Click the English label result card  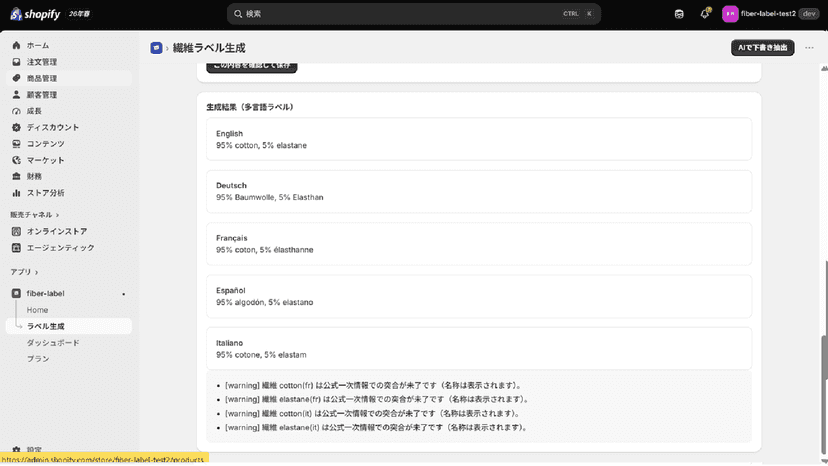[479, 139]
